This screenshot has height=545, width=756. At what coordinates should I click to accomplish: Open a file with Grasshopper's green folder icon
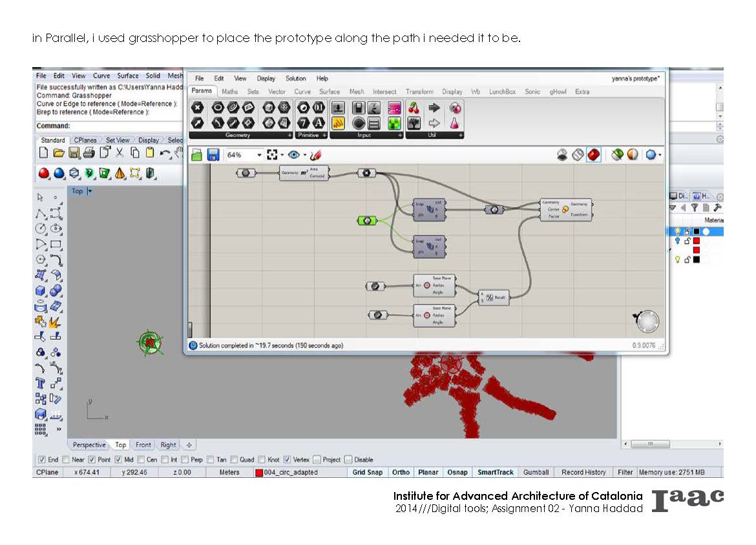point(197,155)
